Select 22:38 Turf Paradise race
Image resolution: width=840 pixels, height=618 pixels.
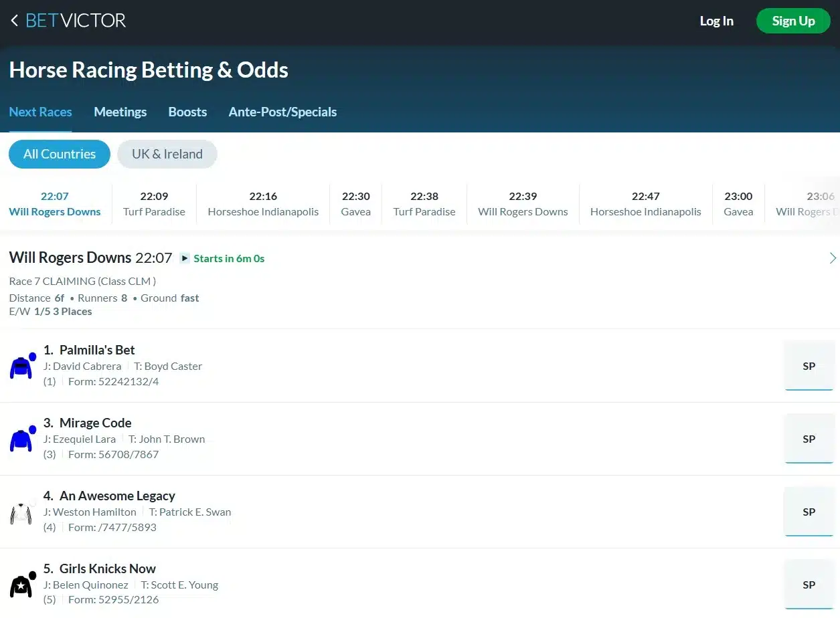[x=424, y=204]
